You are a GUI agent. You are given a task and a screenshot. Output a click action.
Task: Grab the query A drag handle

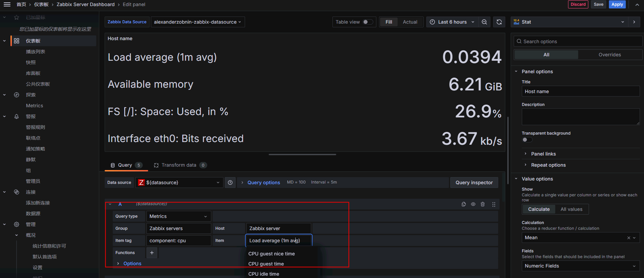pyautogui.click(x=494, y=204)
